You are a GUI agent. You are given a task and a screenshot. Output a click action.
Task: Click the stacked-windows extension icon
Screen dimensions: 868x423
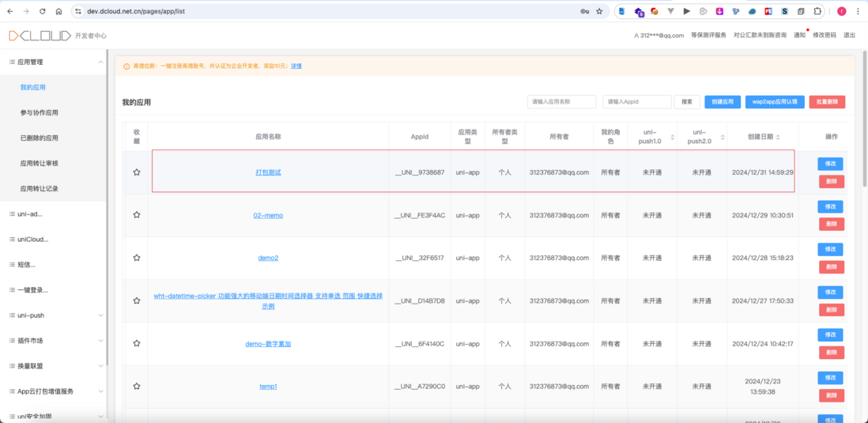[x=801, y=11]
